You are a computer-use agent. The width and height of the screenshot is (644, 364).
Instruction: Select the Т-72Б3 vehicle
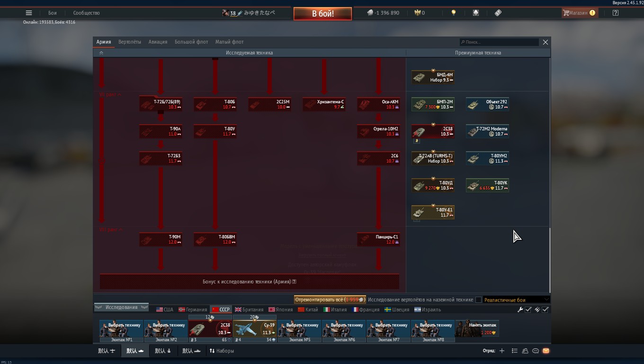(161, 158)
